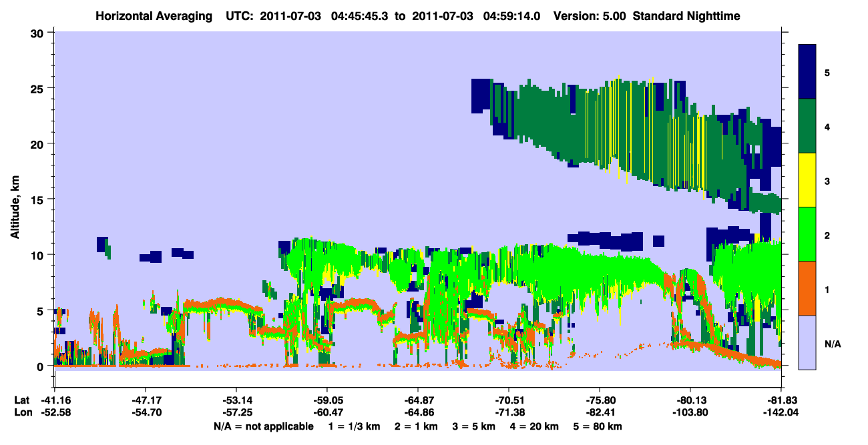Screen dimensions: 868x445
Task: Click the '5 = 80 km' legend entry
Action: 599,426
